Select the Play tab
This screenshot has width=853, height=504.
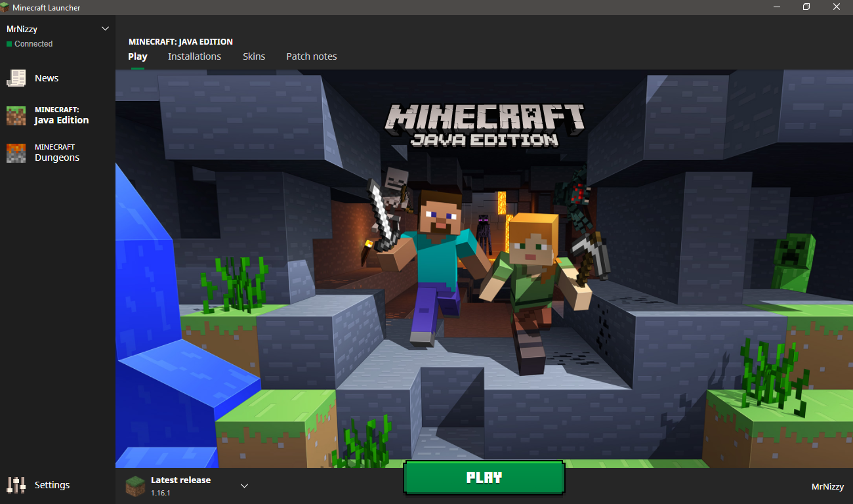tap(137, 56)
